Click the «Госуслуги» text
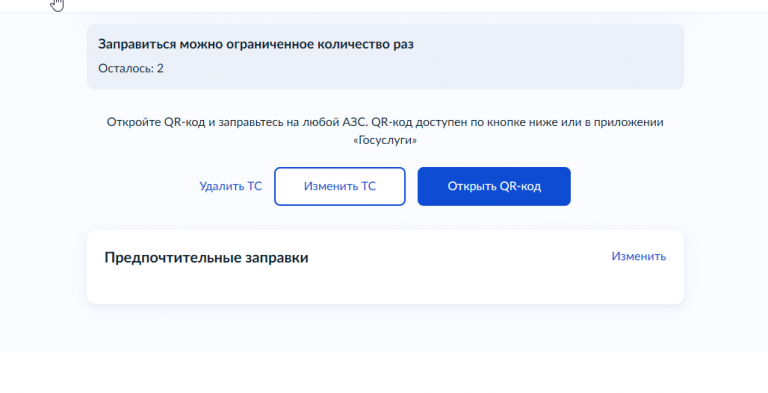 (385, 140)
